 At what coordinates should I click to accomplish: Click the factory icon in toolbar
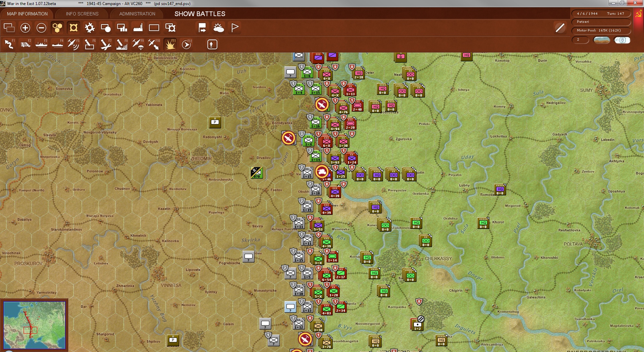pos(138,28)
